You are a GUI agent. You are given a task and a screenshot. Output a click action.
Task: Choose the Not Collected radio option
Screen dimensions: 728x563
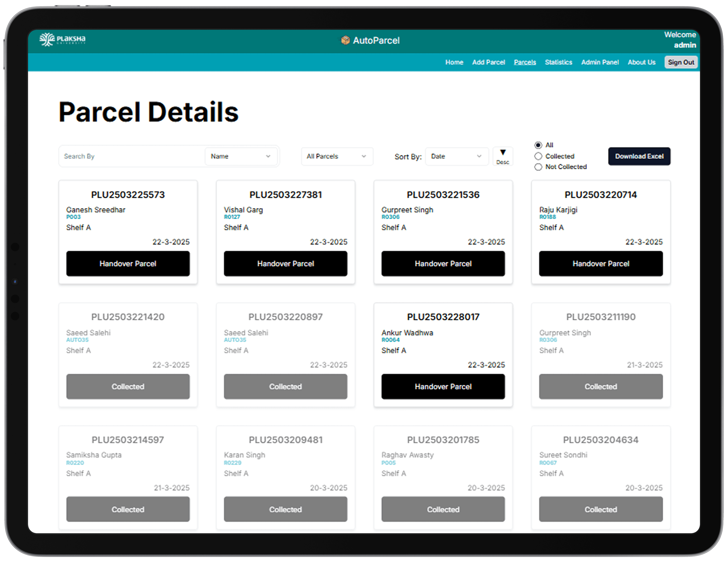(538, 167)
